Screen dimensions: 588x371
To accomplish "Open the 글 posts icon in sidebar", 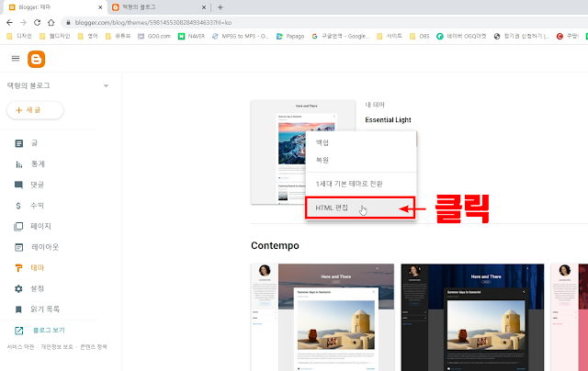I will [x=18, y=143].
